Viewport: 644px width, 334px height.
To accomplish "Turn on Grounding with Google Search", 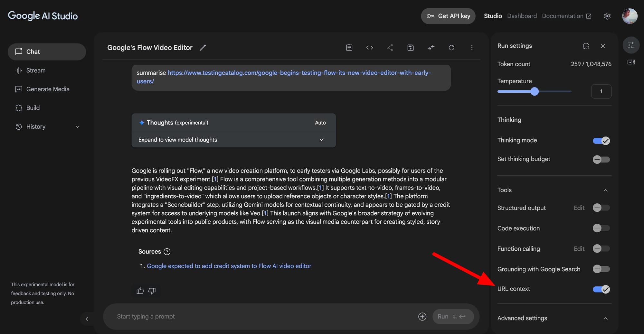I will pyautogui.click(x=601, y=269).
